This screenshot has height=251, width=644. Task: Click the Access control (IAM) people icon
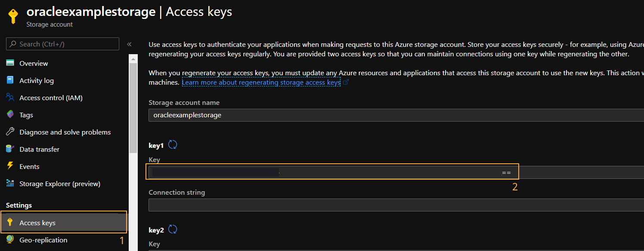tap(10, 98)
